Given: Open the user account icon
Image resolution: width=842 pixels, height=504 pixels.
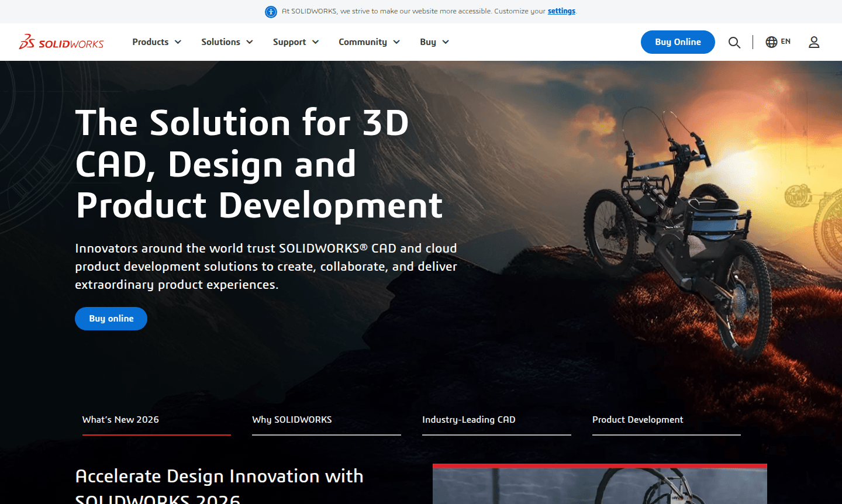Looking at the screenshot, I should click(813, 42).
